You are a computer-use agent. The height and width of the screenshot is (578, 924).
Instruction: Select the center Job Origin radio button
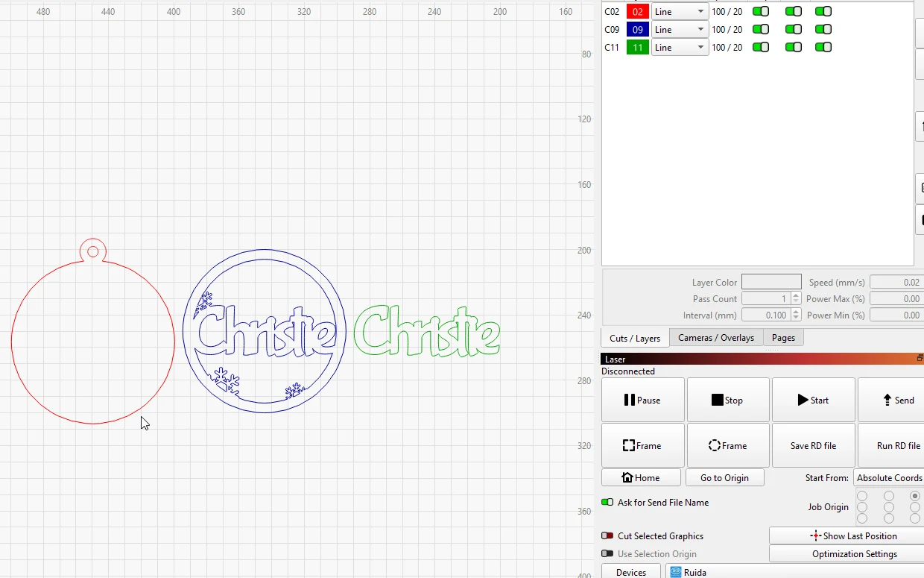point(888,507)
